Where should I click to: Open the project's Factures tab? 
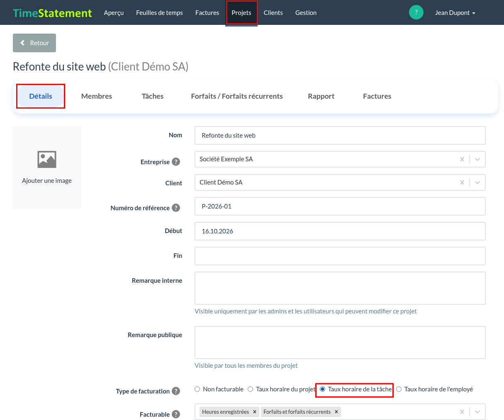tap(377, 96)
